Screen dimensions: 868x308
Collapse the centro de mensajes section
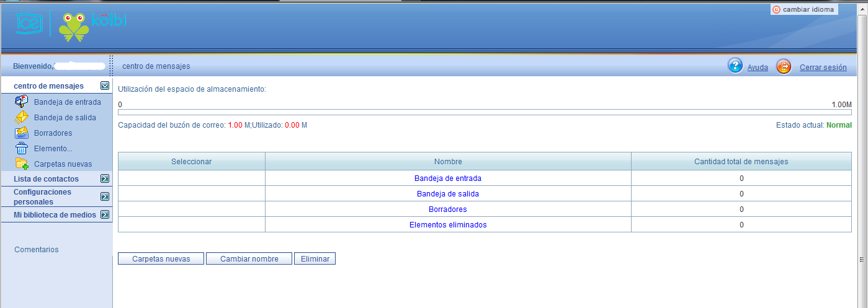tap(105, 86)
